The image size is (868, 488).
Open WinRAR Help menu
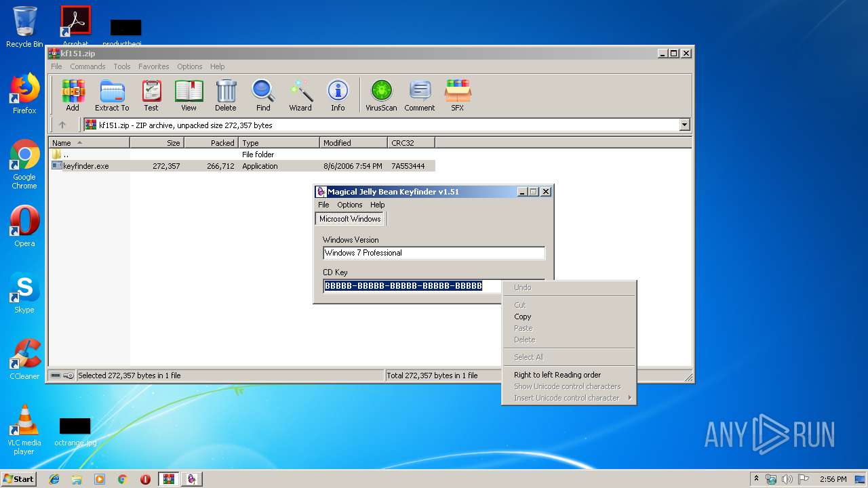coord(217,66)
